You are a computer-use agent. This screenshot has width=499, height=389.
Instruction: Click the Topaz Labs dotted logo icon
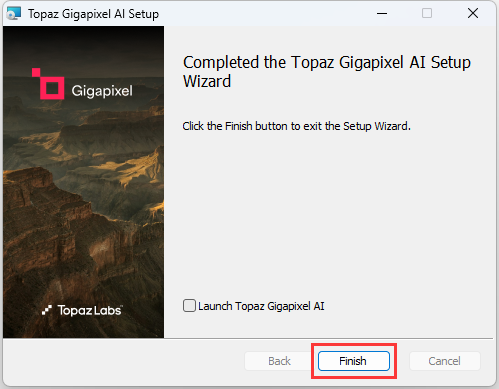tap(47, 310)
